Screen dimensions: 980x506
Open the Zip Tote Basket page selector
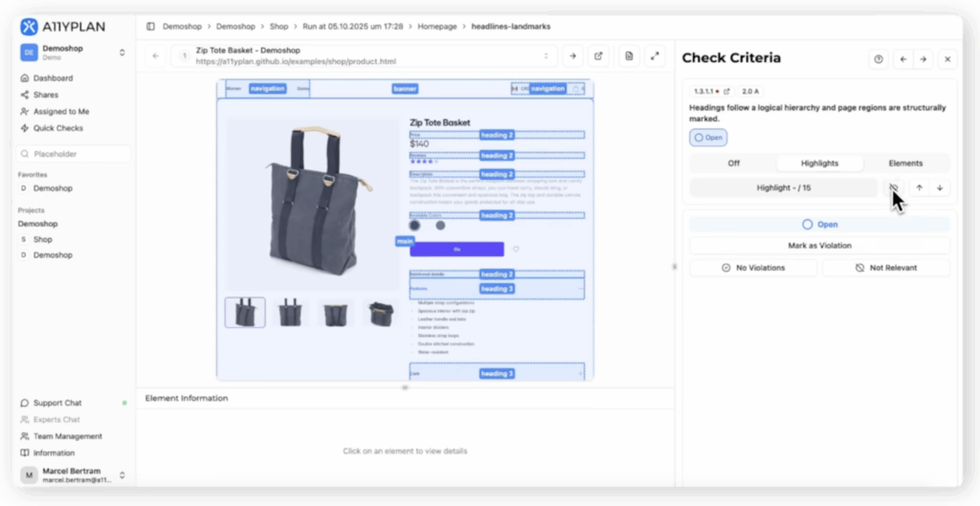365,55
